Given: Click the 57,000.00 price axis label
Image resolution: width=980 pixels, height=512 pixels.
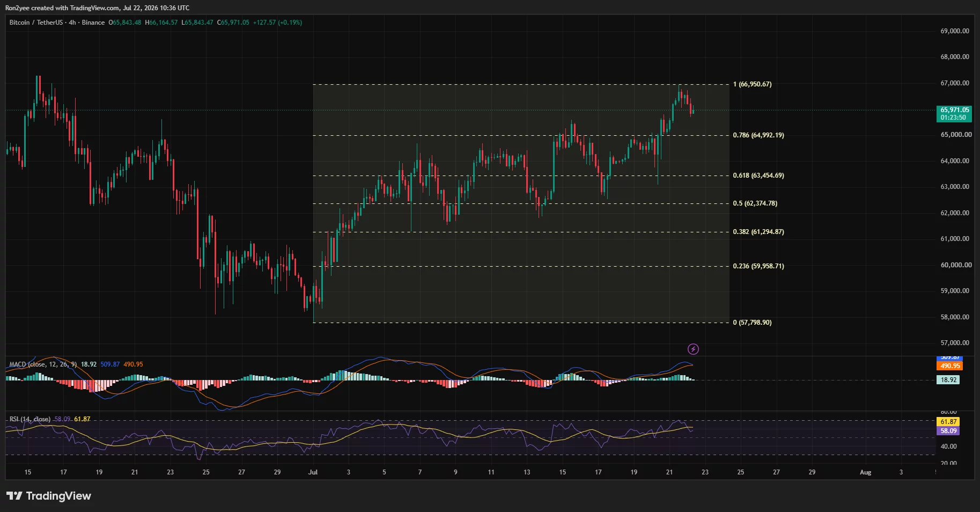Looking at the screenshot, I should click(955, 343).
